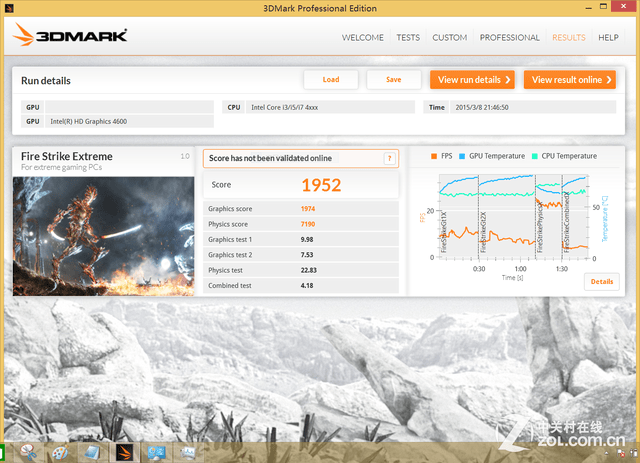
Task: Click the CPU field Intel Core i3/i5/i7 4xxx
Action: 330,107
